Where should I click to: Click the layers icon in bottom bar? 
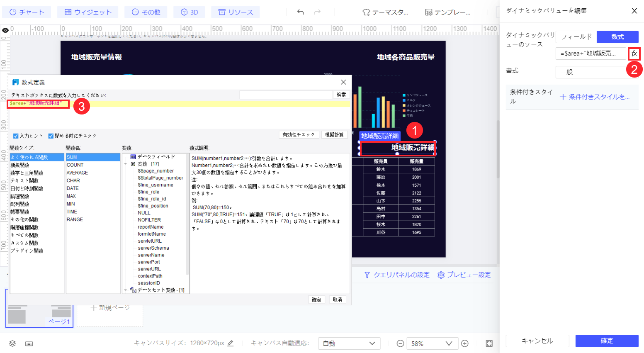point(12,343)
